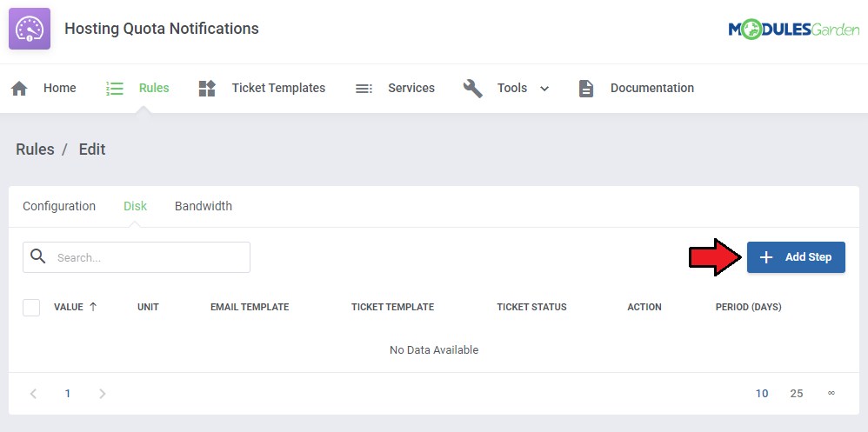Sort by VALUE column header
Image resolution: width=868 pixels, height=432 pixels.
tap(69, 307)
